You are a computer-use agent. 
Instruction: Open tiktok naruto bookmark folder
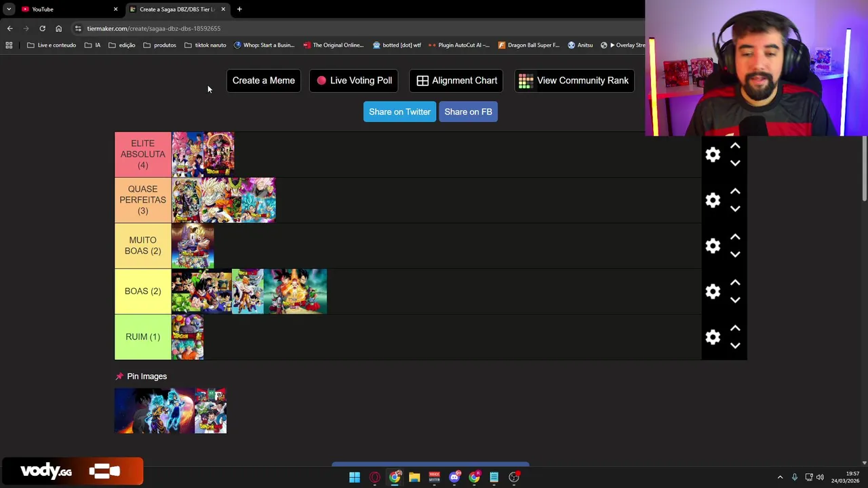205,45
